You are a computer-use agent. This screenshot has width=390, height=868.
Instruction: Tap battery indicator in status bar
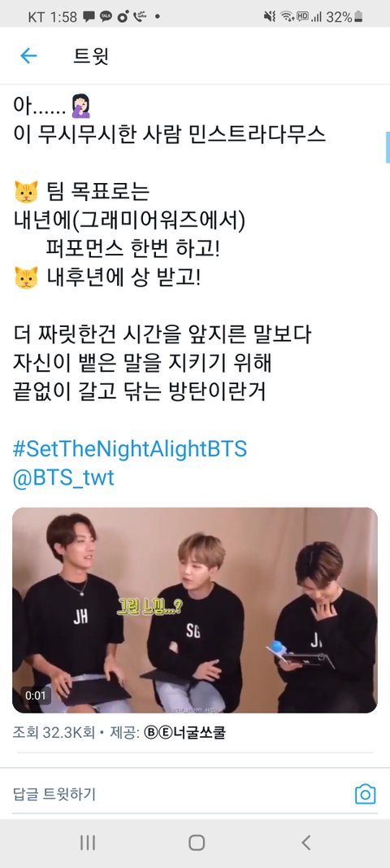358,17
